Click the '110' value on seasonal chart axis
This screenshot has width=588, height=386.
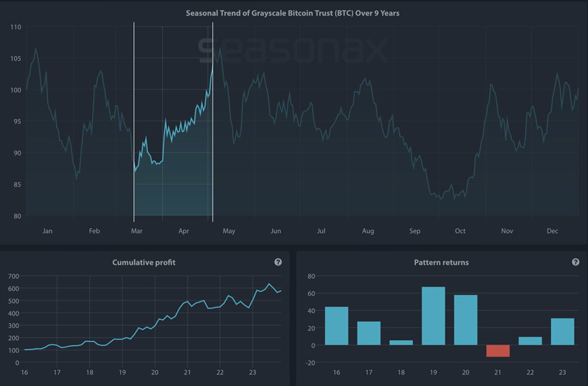[16, 27]
